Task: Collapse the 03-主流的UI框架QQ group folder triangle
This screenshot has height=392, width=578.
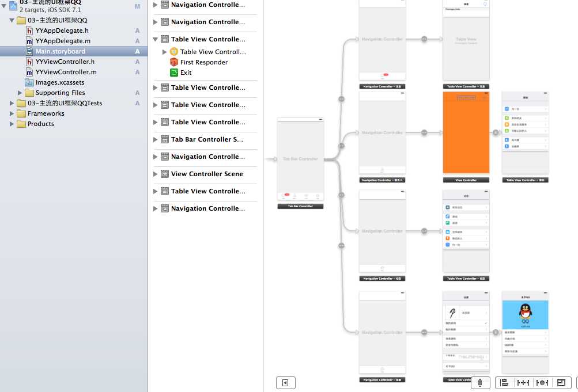Action: coord(12,20)
